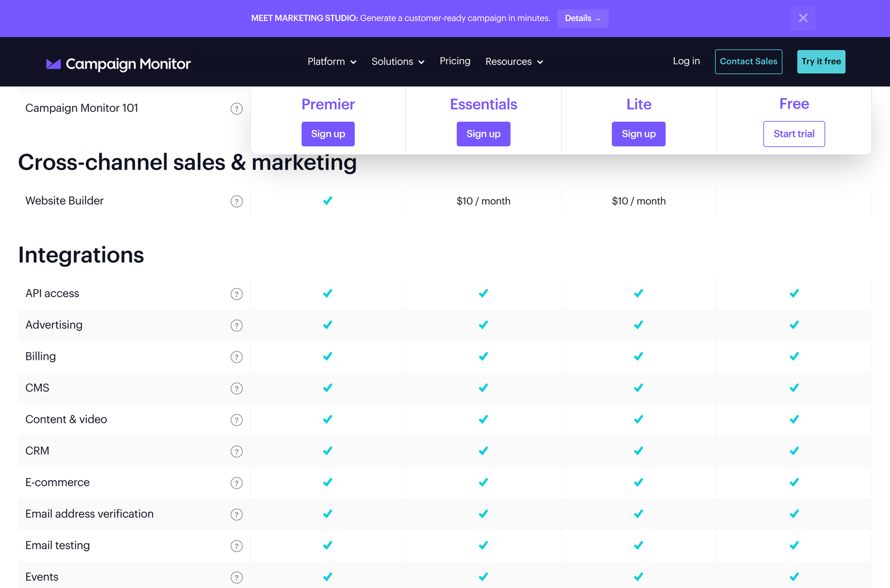The image size is (890, 588).
Task: Select the Email address verification label
Action: click(90, 514)
